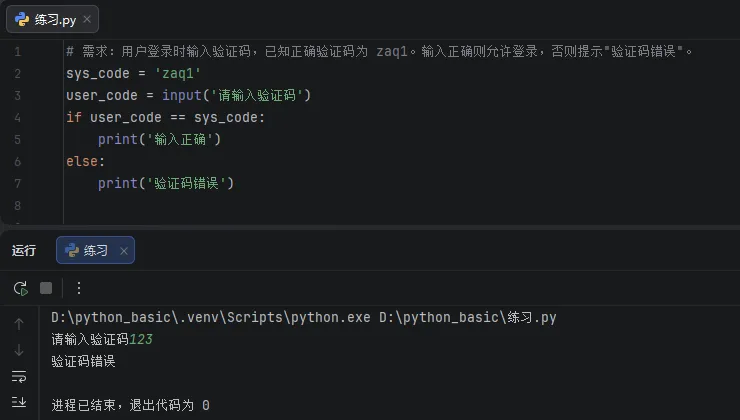The height and width of the screenshot is (420, 740).
Task: Rerun the 练习 script
Action: coord(20,288)
